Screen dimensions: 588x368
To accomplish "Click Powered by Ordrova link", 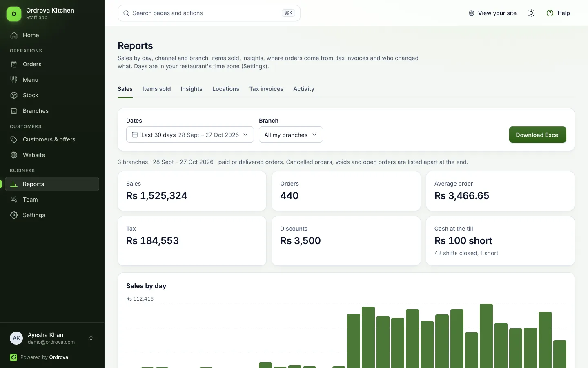I will click(x=39, y=357).
